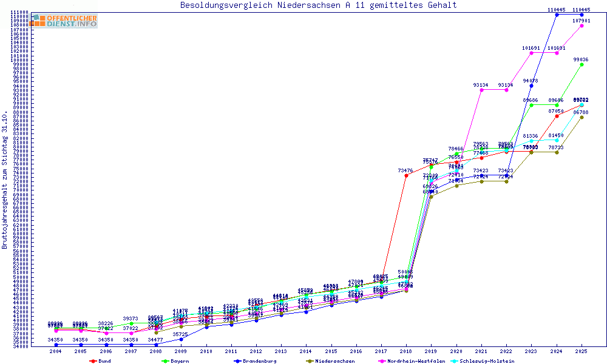Click the red Bund legend marker
This screenshot has height=364, width=607.
pos(93,360)
